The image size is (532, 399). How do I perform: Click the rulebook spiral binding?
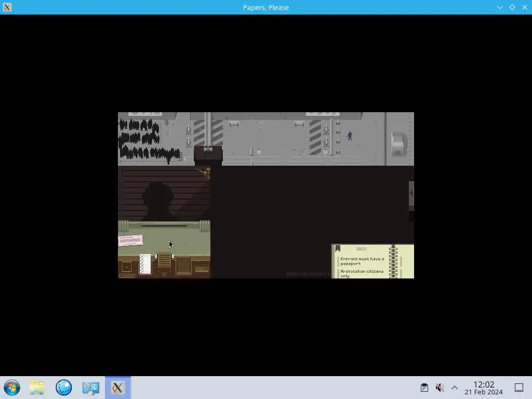393,262
